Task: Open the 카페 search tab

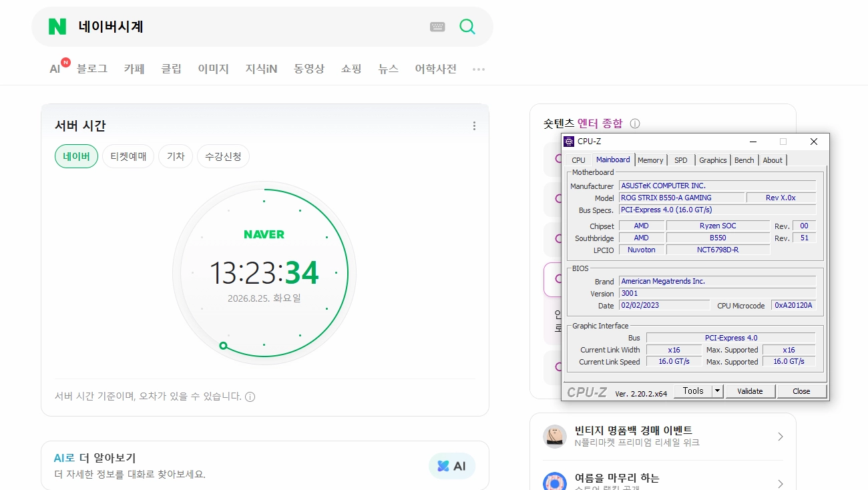Action: 134,69
